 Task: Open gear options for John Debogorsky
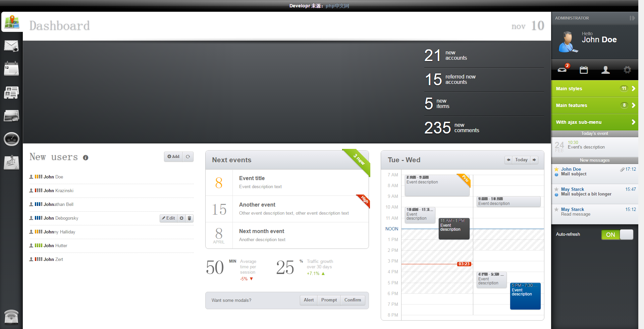(x=181, y=218)
